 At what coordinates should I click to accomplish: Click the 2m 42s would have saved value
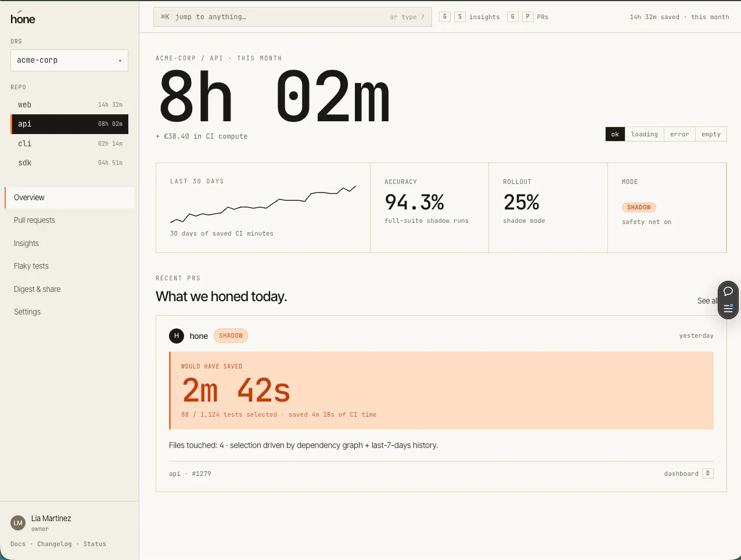236,390
